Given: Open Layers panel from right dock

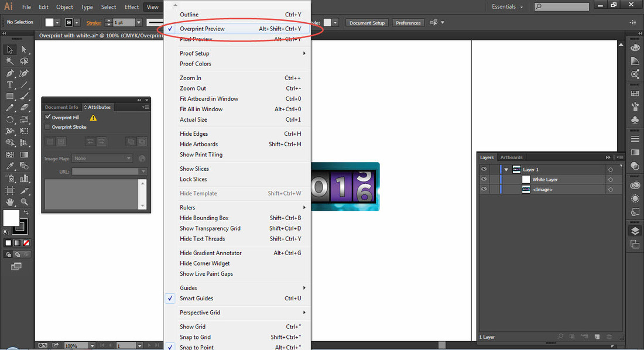Looking at the screenshot, I should pos(635,231).
